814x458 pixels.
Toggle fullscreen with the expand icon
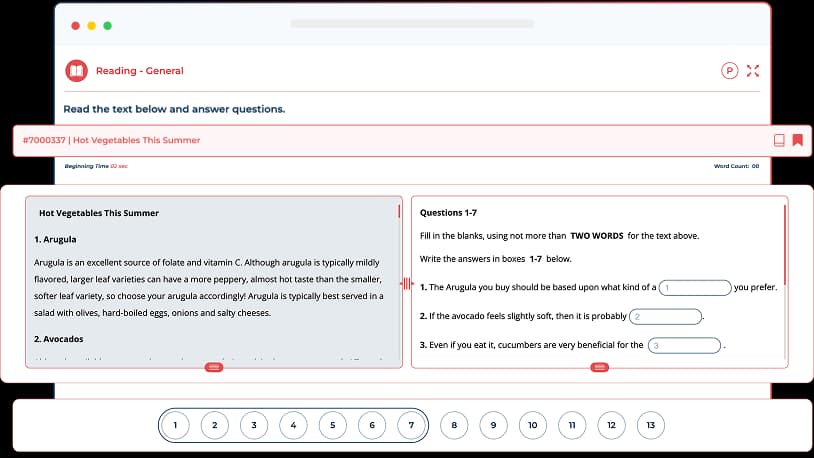[754, 71]
